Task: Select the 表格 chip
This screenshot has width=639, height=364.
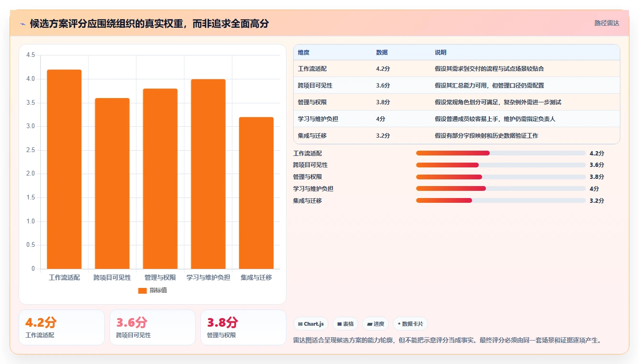Action: click(x=345, y=324)
